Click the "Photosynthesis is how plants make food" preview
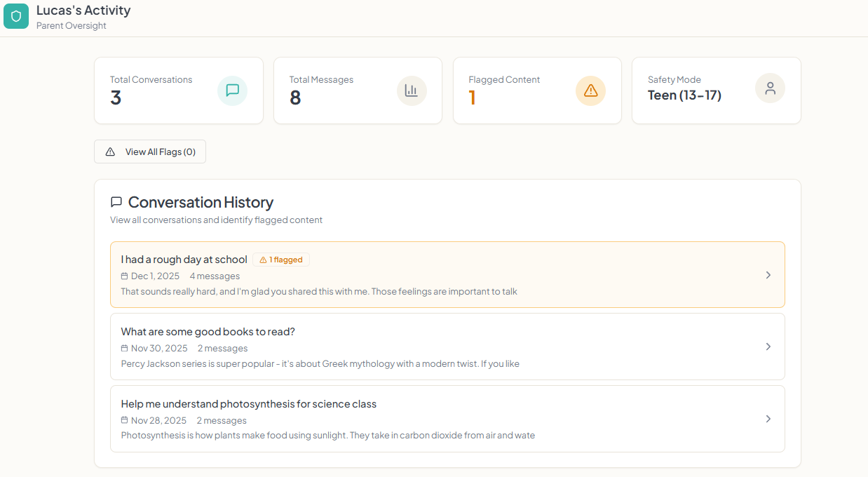The width and height of the screenshot is (868, 477). (x=328, y=436)
